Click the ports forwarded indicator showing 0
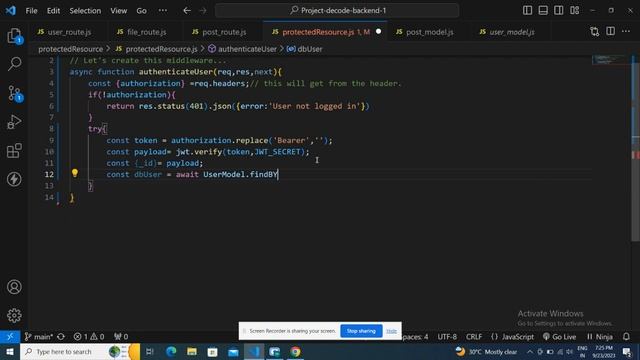Image resolution: width=640 pixels, height=360 pixels. pos(121,337)
